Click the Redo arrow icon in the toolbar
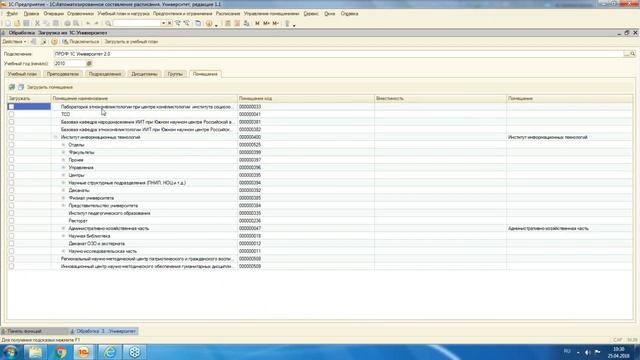Screen dimensions: 640x360 coord(97,23)
